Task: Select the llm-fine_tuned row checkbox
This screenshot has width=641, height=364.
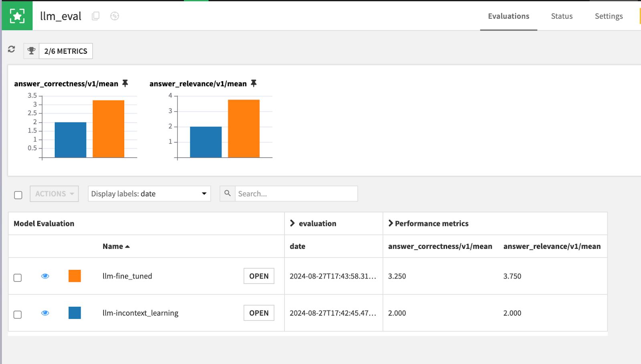Action: tap(18, 278)
